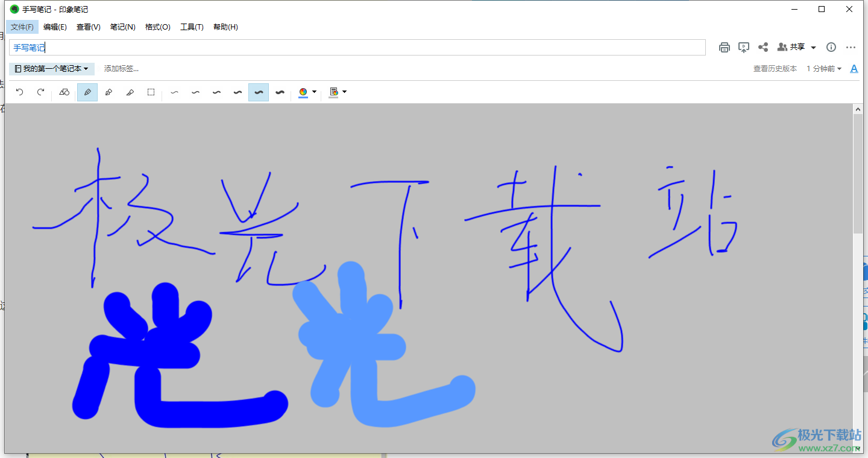Pick the third stroke width

click(216, 92)
